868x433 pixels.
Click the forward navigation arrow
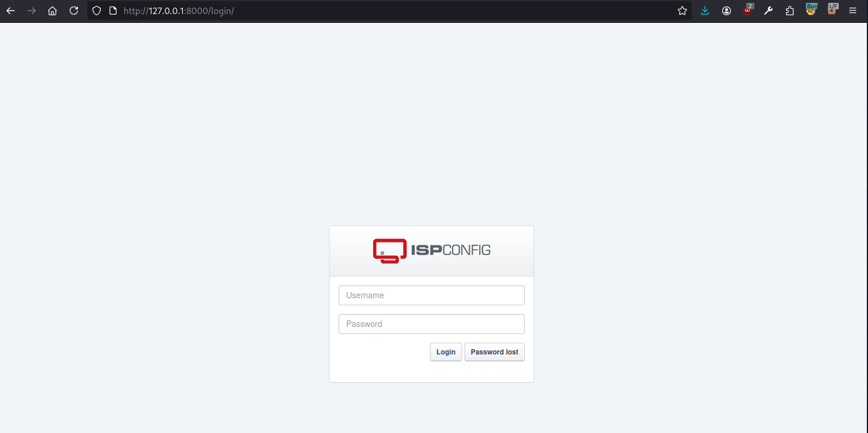pos(32,11)
